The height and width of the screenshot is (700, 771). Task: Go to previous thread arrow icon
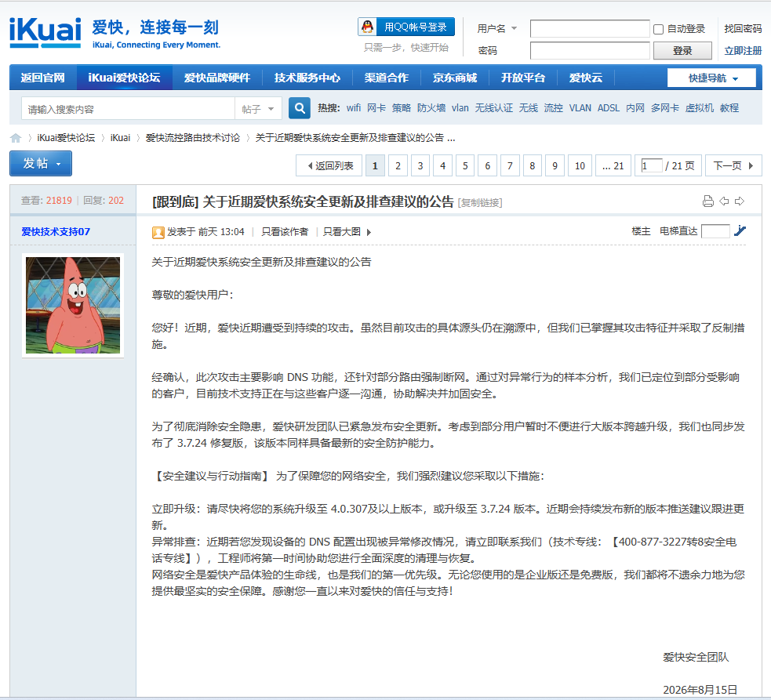724,201
